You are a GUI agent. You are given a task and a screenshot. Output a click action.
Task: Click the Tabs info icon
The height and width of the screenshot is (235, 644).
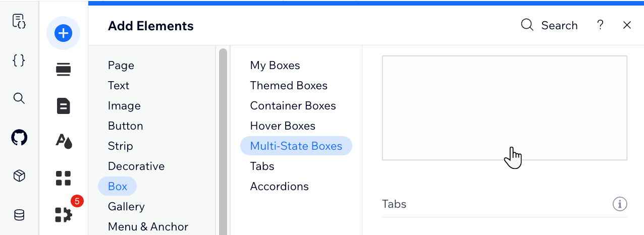click(620, 204)
